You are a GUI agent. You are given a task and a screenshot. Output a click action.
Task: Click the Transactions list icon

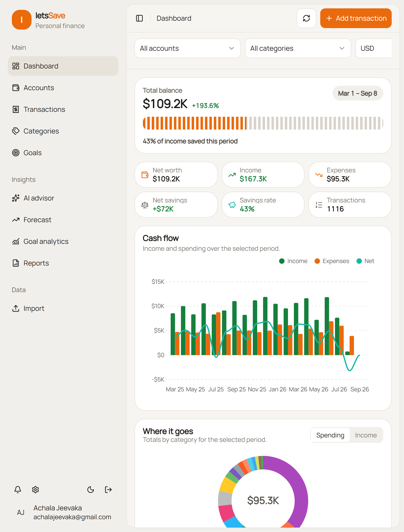coord(319,205)
